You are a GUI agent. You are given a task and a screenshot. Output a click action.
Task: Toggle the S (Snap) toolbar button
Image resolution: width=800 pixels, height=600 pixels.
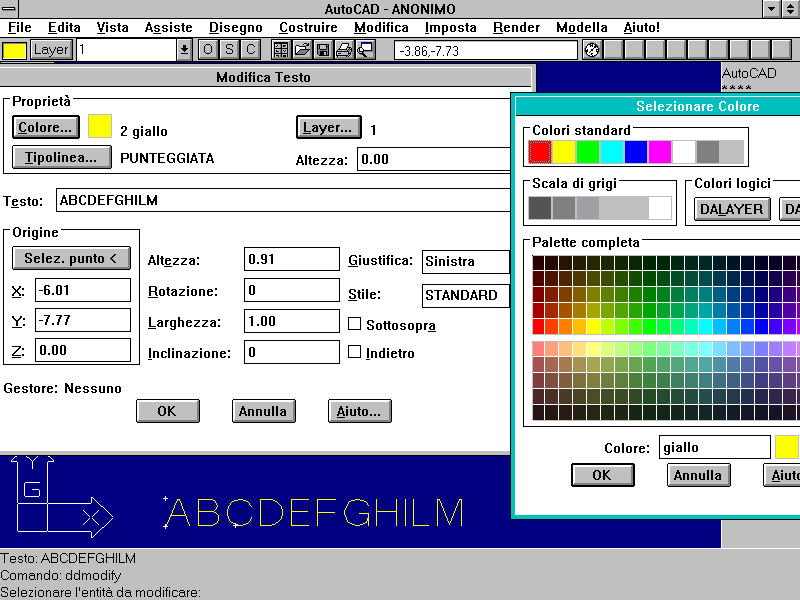(x=229, y=50)
